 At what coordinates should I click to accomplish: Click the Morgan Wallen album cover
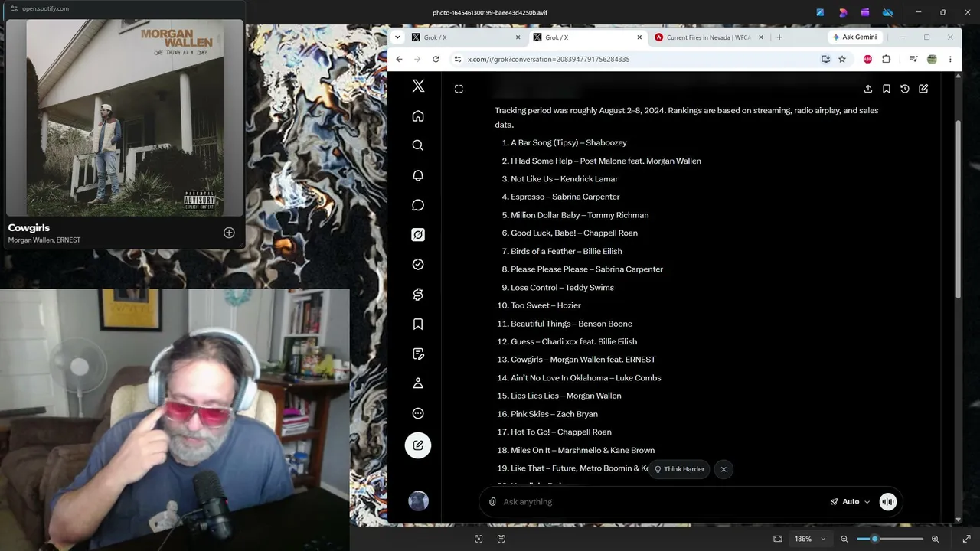(x=125, y=118)
